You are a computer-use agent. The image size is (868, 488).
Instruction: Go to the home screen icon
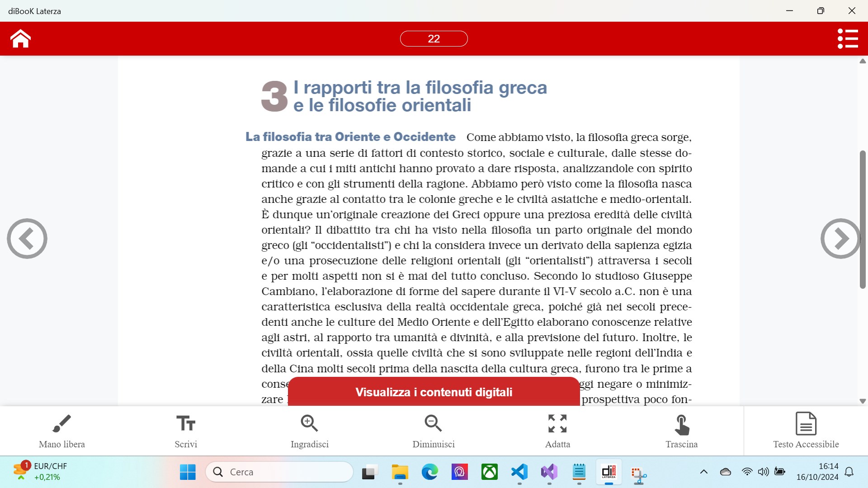click(20, 38)
